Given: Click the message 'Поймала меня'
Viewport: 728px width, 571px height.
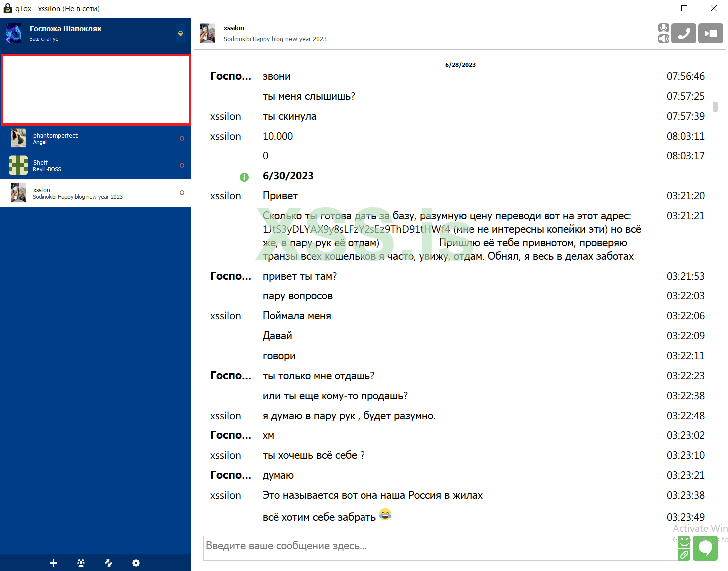Looking at the screenshot, I should point(297,316).
